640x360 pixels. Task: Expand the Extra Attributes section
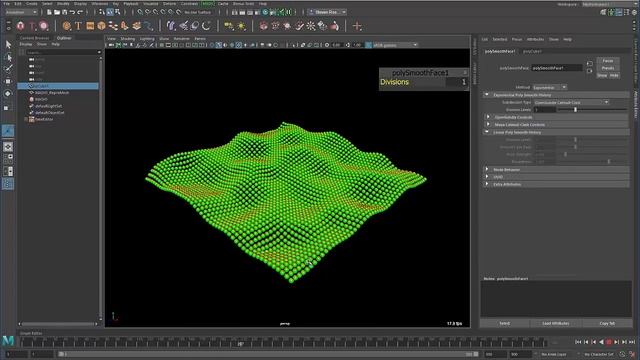point(487,184)
